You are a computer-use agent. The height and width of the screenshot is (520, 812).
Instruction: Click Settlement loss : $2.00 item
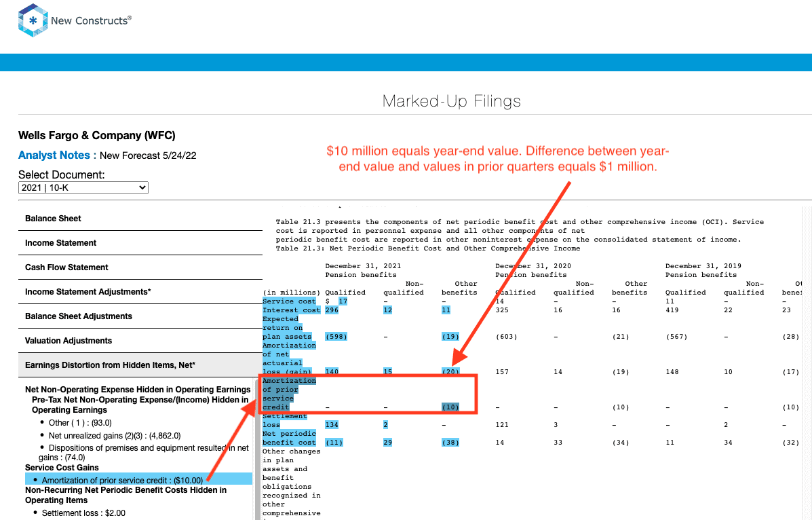pyautogui.click(x=83, y=513)
